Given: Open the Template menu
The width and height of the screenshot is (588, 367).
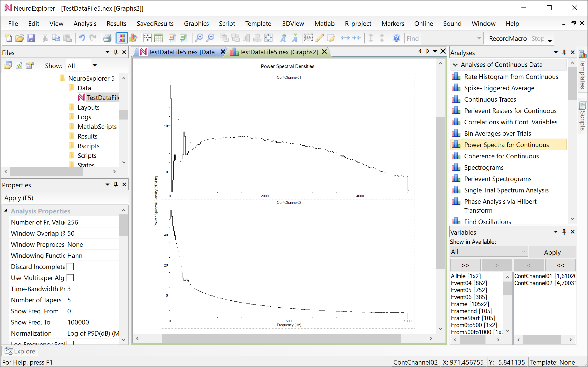Looking at the screenshot, I should click(258, 24).
